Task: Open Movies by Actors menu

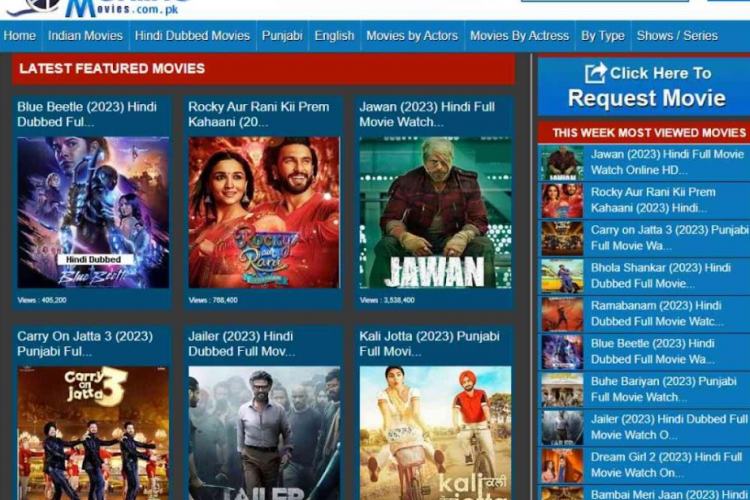Action: [412, 36]
